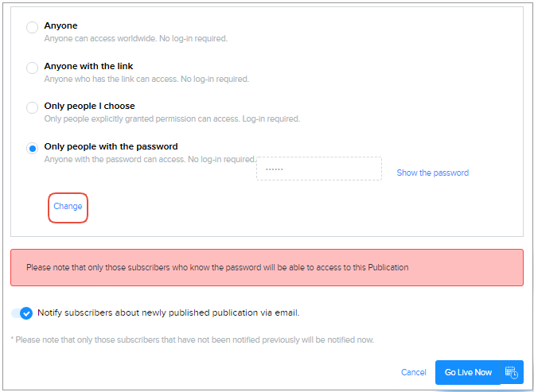Click "Only people explicitly granted permission" description text
534x392 pixels.
pos(172,118)
